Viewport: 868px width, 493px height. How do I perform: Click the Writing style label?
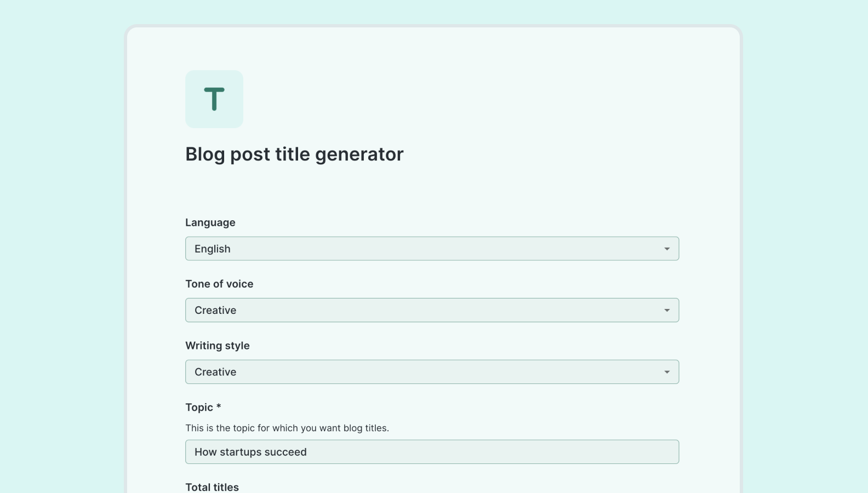[218, 346]
